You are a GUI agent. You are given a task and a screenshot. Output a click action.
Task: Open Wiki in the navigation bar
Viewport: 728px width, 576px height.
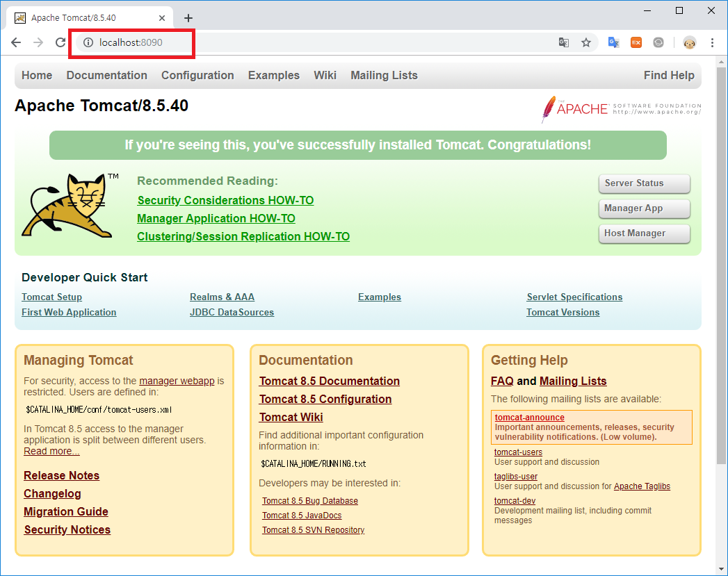pyautogui.click(x=325, y=75)
